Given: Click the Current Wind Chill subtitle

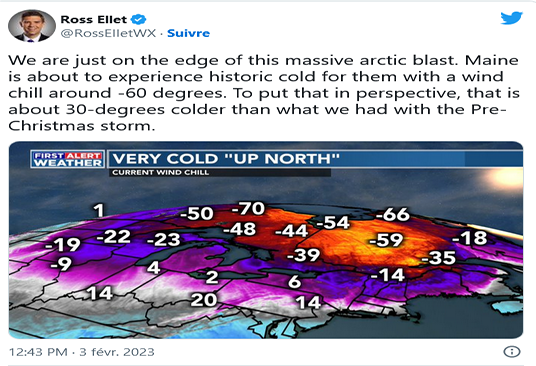Looking at the screenshot, I should (x=160, y=172).
